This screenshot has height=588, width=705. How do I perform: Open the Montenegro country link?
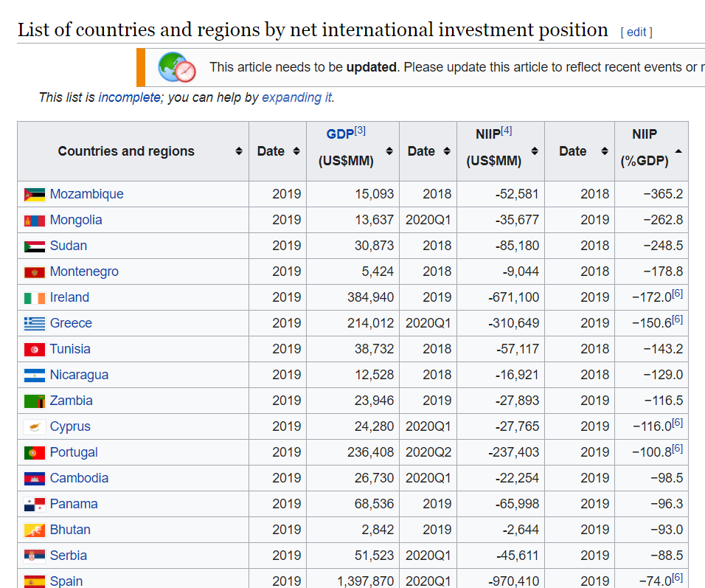(84, 271)
